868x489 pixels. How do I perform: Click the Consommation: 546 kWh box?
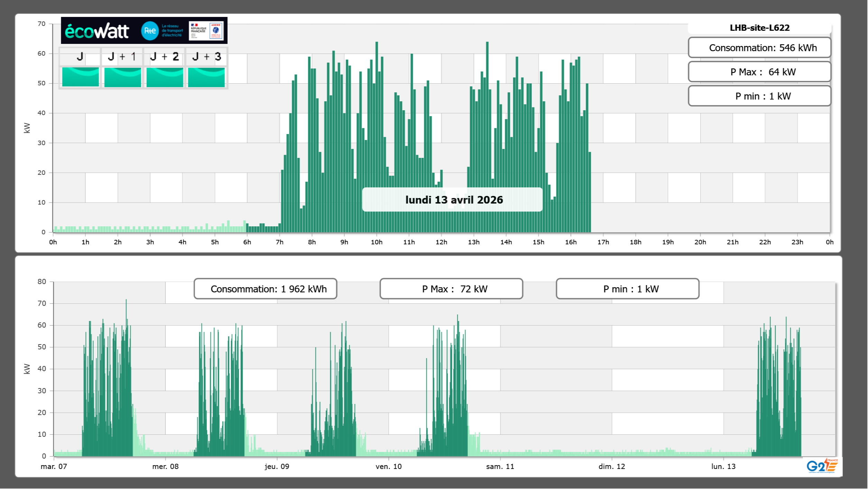click(759, 48)
